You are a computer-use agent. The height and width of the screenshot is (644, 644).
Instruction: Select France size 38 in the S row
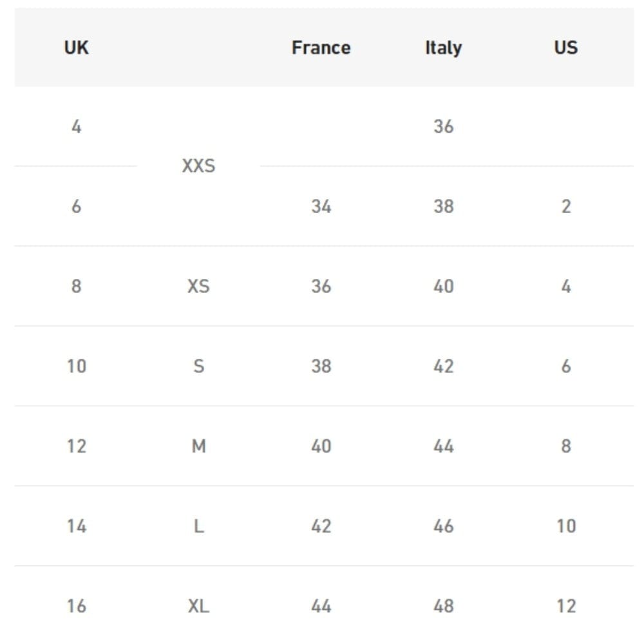coord(321,366)
